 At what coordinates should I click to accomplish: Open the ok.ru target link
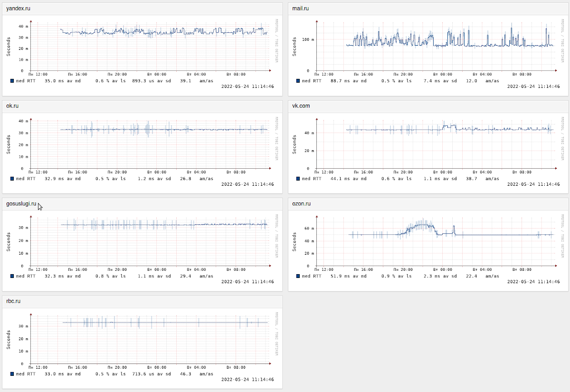click(x=12, y=105)
